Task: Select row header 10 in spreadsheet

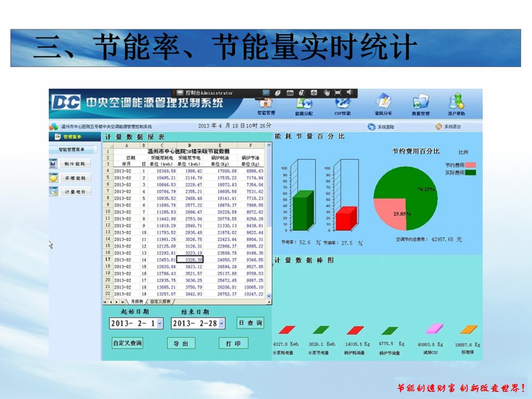Action: (x=108, y=212)
